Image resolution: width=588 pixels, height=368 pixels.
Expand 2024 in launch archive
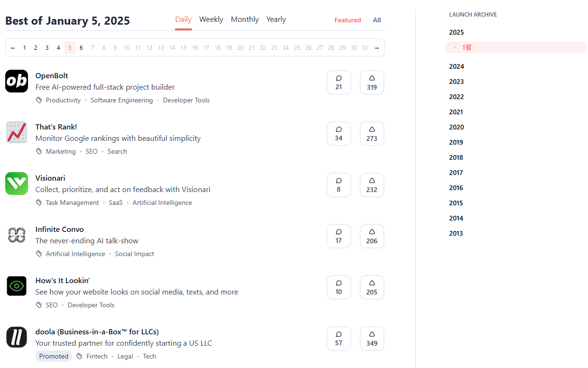[457, 66]
